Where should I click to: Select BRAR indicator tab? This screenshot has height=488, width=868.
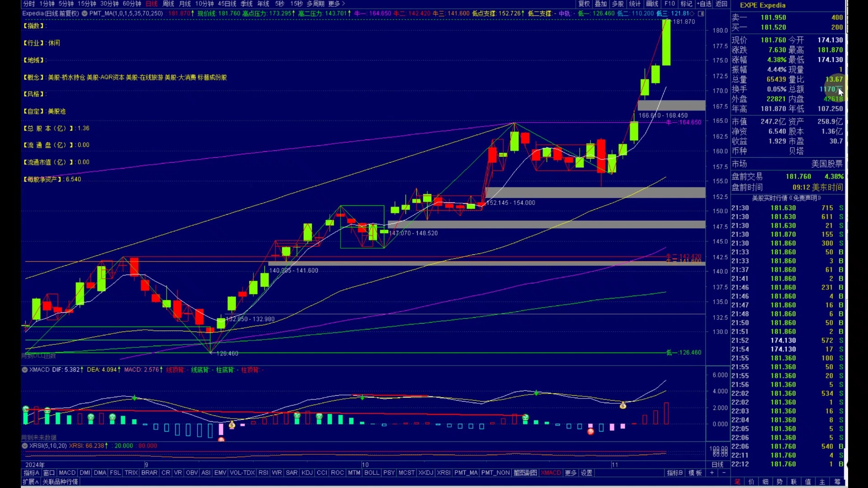click(x=149, y=473)
